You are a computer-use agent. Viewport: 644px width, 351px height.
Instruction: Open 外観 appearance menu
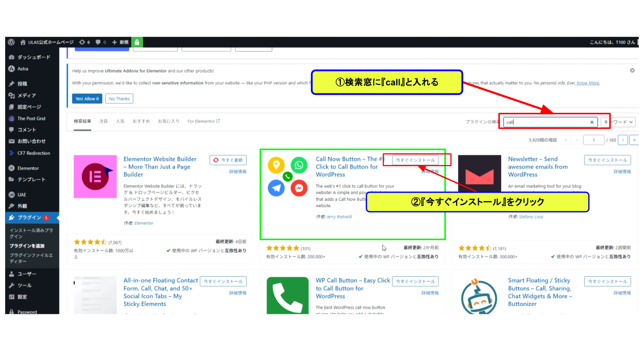(x=32, y=206)
